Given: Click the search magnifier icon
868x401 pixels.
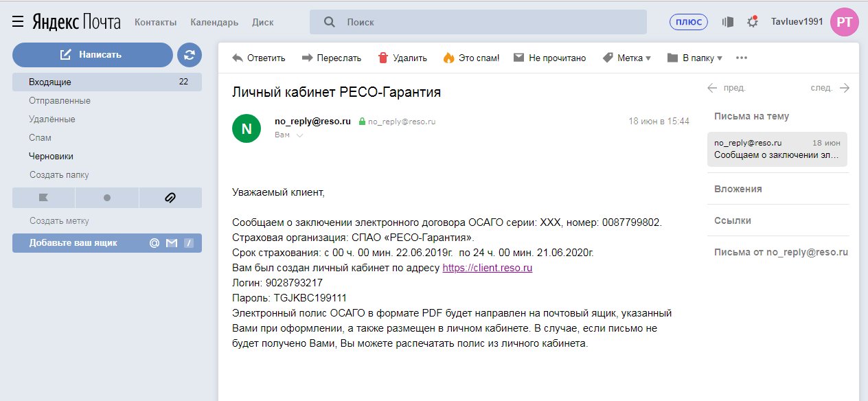Looking at the screenshot, I should (330, 22).
